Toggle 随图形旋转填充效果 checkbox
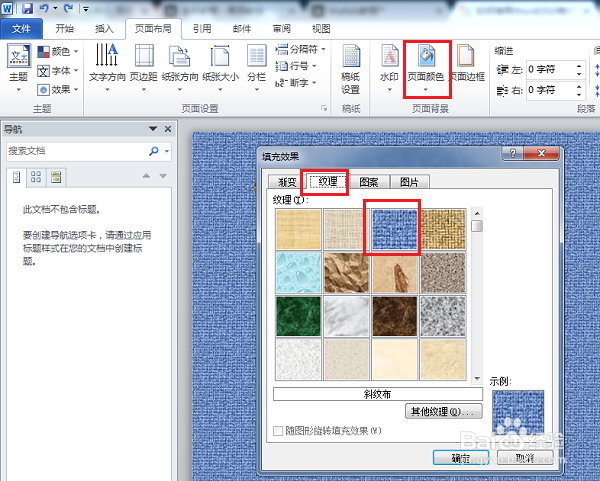The image size is (600, 481). 278,431
